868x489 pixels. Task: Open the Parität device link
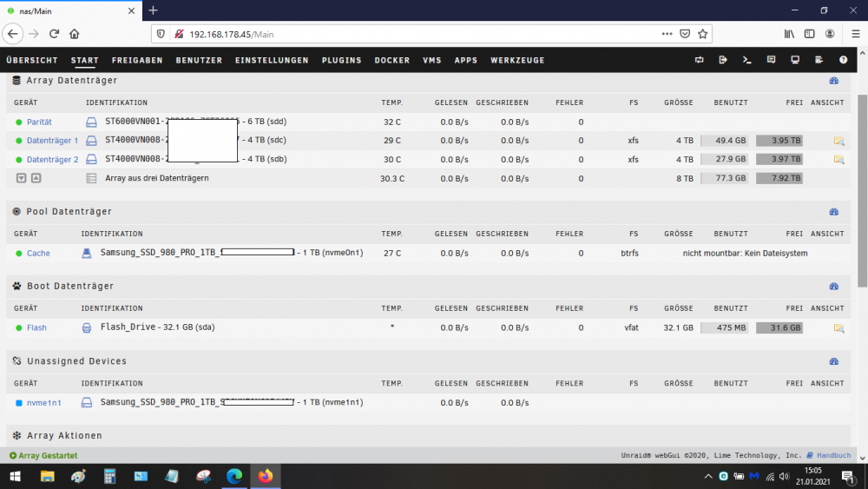tap(39, 122)
